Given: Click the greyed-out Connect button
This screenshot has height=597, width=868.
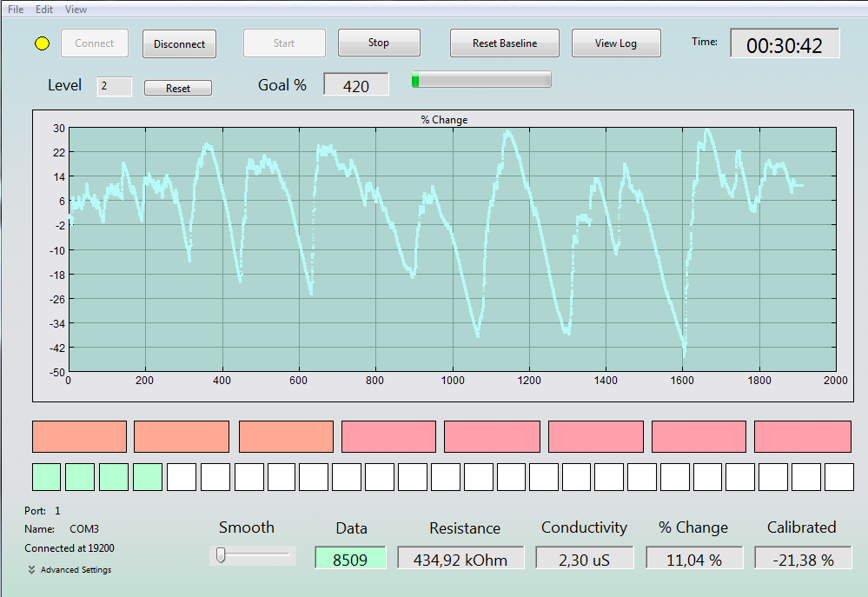Looking at the screenshot, I should 95,43.
